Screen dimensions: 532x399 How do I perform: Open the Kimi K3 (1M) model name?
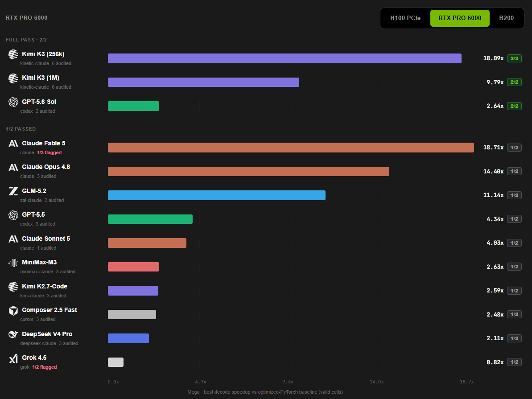[x=41, y=78]
